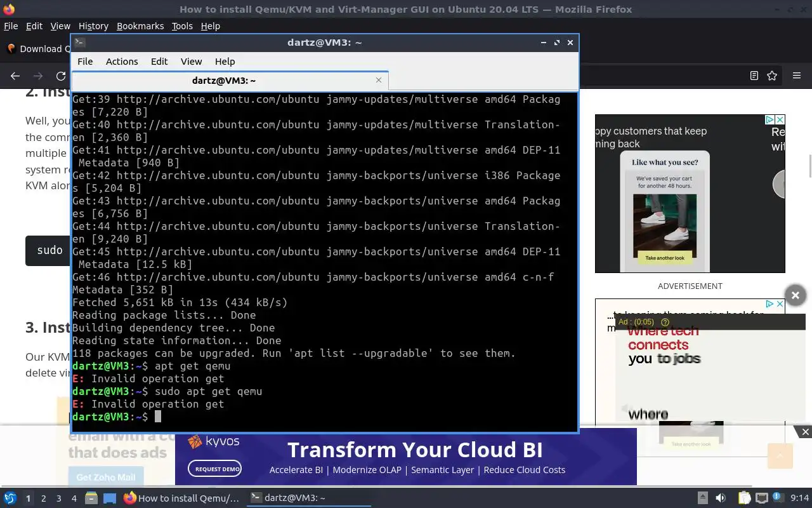Open the terminal Edit menu

159,62
